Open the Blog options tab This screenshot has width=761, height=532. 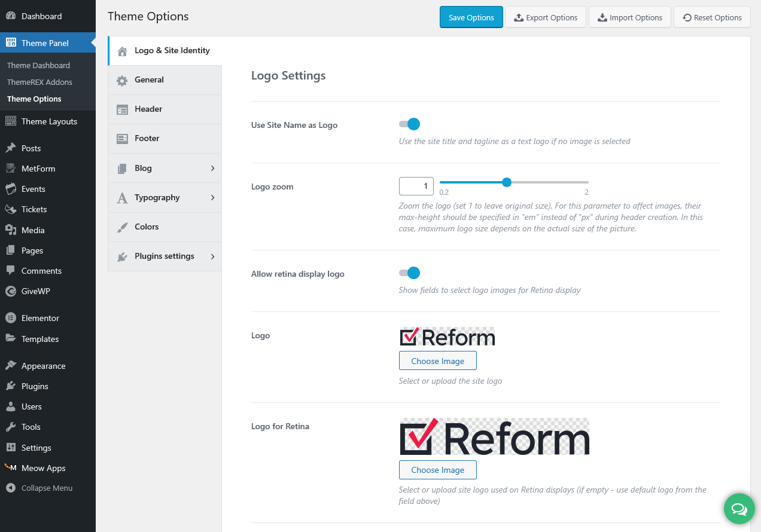(165, 168)
